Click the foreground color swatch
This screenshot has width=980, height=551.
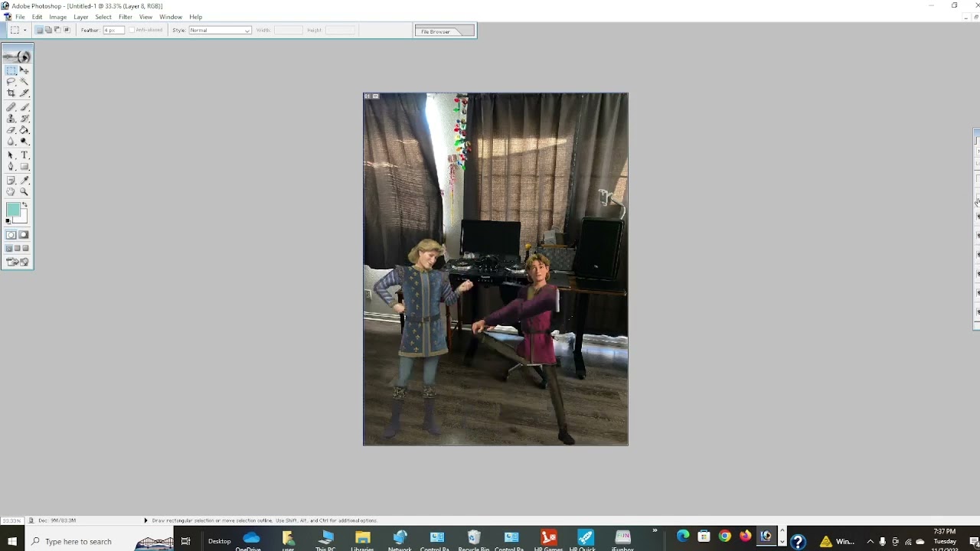(12, 208)
